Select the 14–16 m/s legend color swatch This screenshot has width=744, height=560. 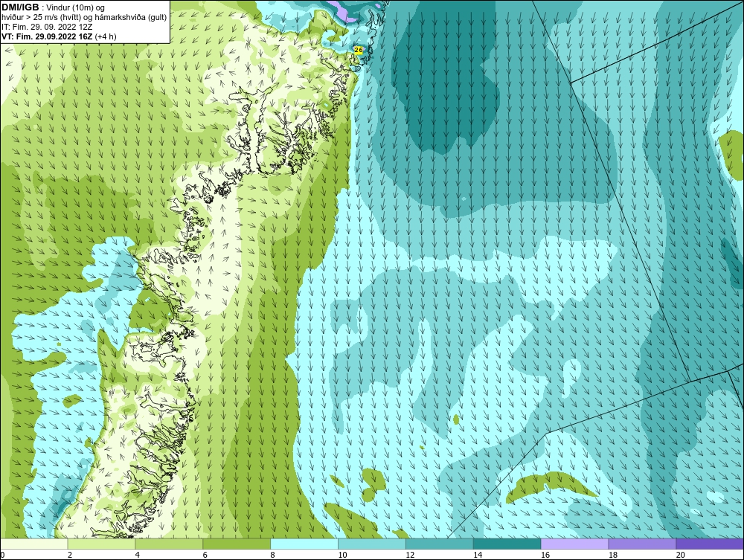(x=507, y=544)
